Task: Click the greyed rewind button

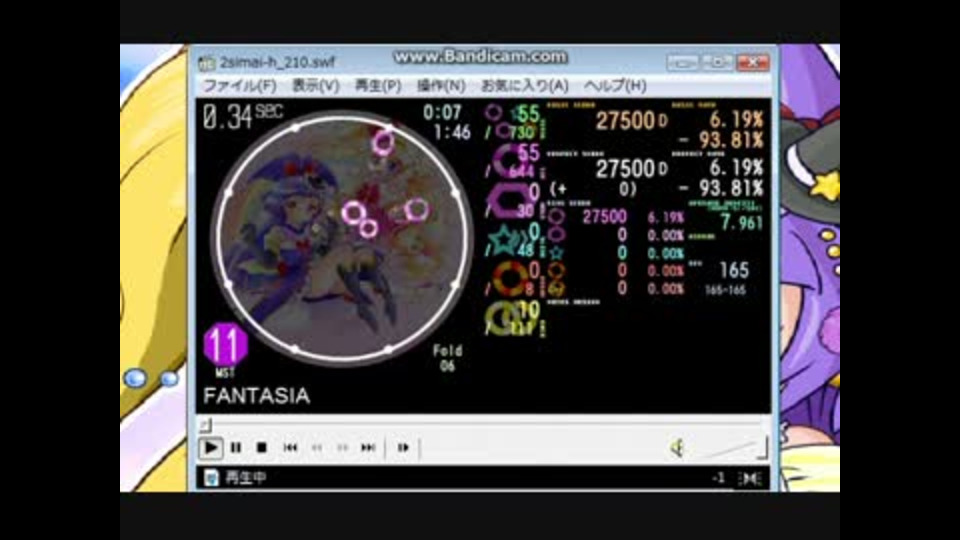Action: point(317,448)
